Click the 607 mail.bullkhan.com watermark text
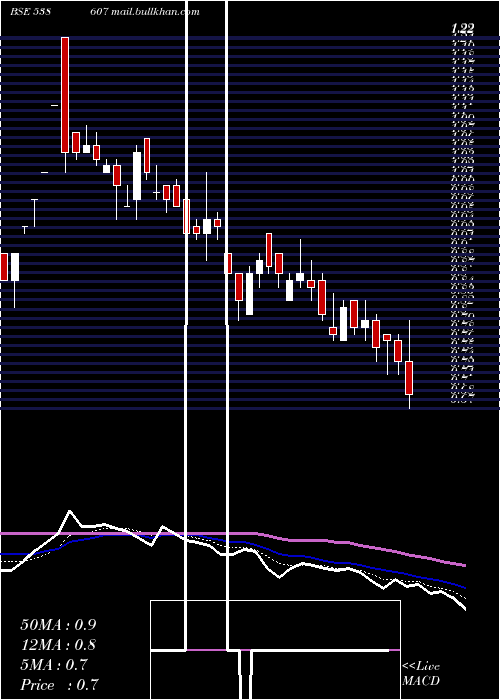Image resolution: width=500 pixels, height=700 pixels. tap(144, 12)
